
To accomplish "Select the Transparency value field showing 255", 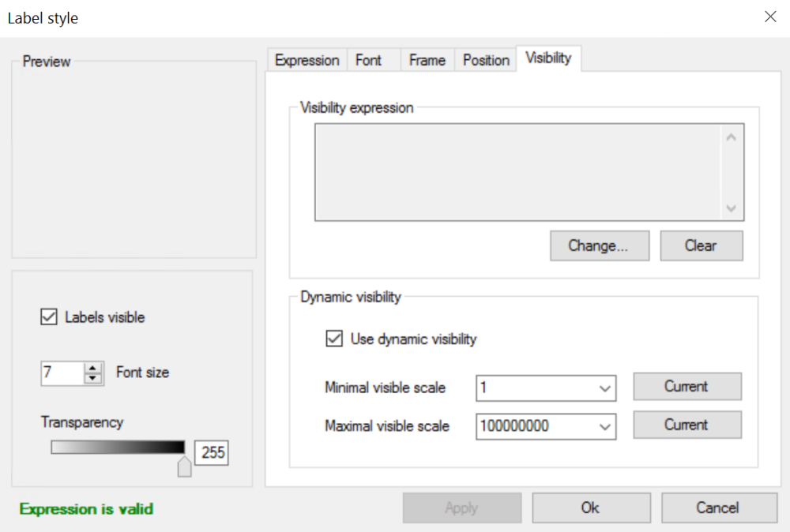I will pyautogui.click(x=211, y=452).
